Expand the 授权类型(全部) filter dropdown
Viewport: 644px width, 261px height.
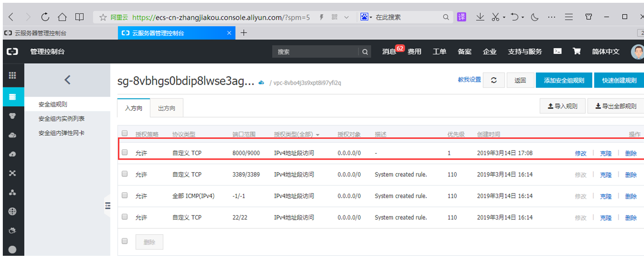point(317,135)
